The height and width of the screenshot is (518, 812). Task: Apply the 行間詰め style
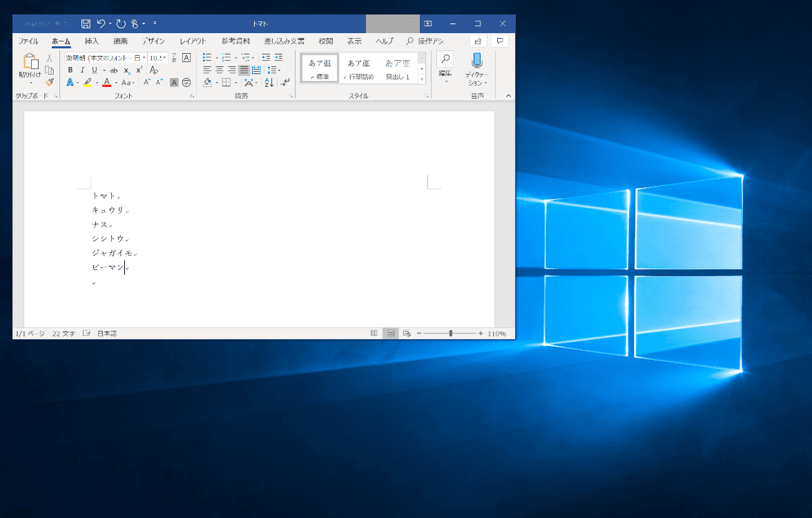(x=358, y=68)
